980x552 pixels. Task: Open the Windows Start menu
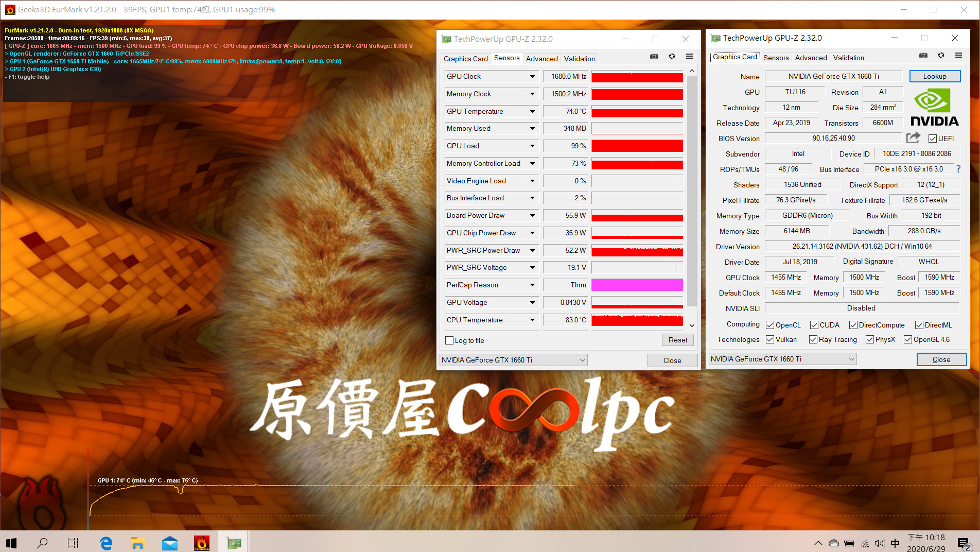coord(11,543)
